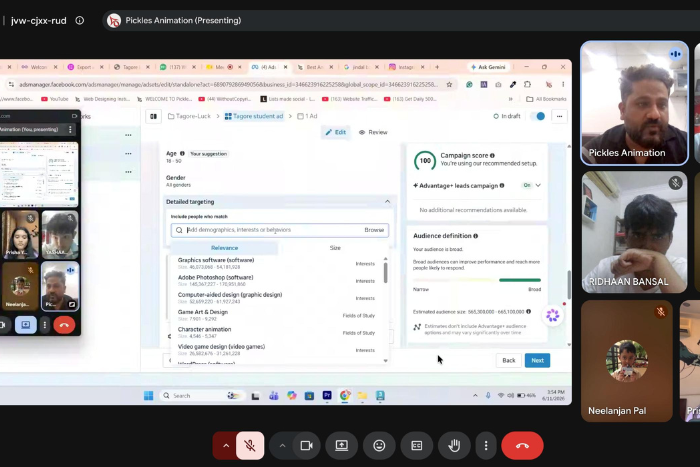This screenshot has width=700, height=467.
Task: Open more options in Meet bar
Action: pos(486,446)
